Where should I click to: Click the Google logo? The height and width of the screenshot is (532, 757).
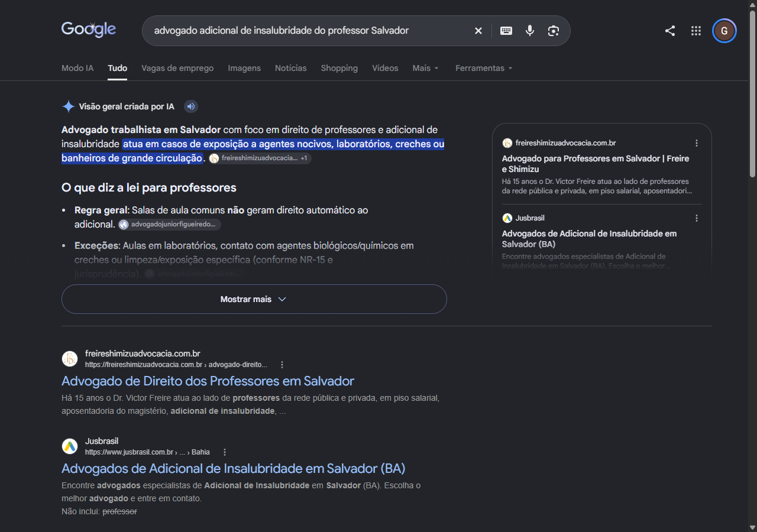coord(89,30)
